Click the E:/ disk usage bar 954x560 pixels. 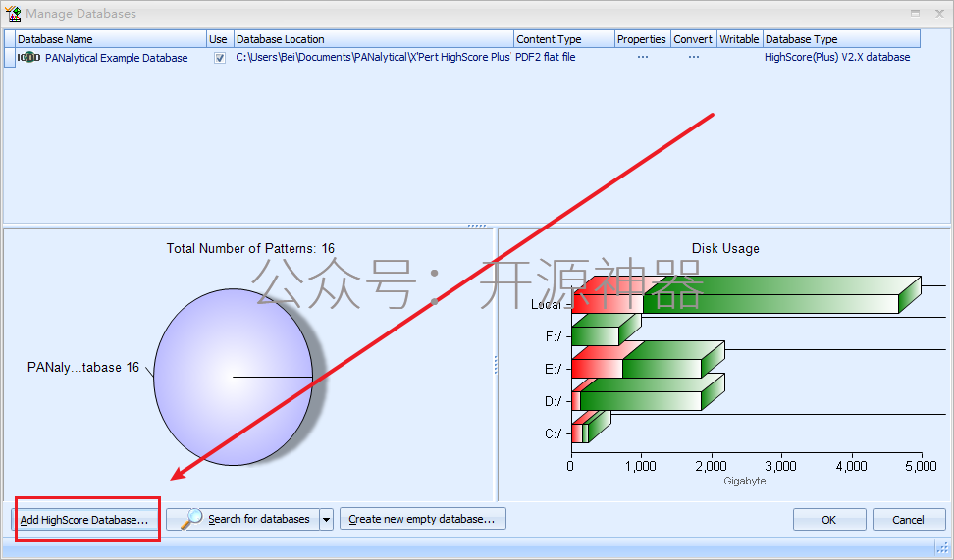click(x=648, y=361)
